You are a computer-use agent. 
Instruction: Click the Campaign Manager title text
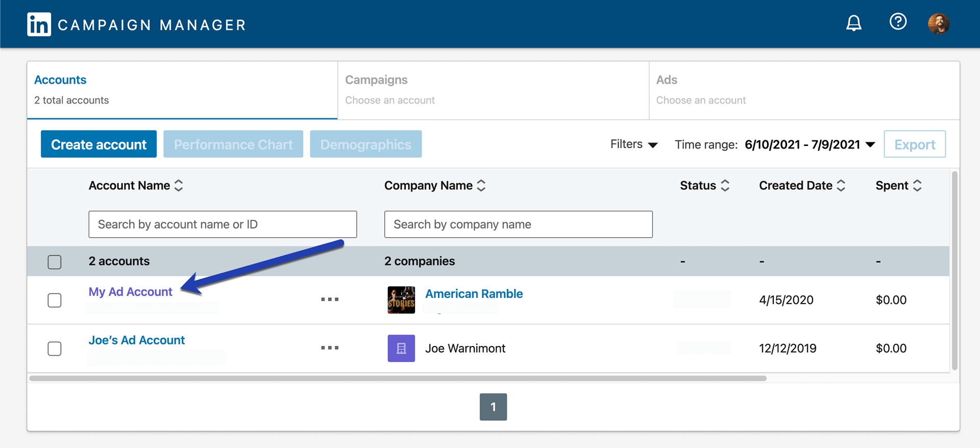click(152, 25)
